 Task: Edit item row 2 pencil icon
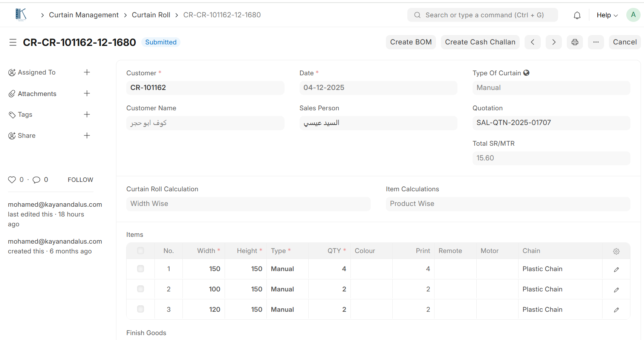click(x=616, y=290)
